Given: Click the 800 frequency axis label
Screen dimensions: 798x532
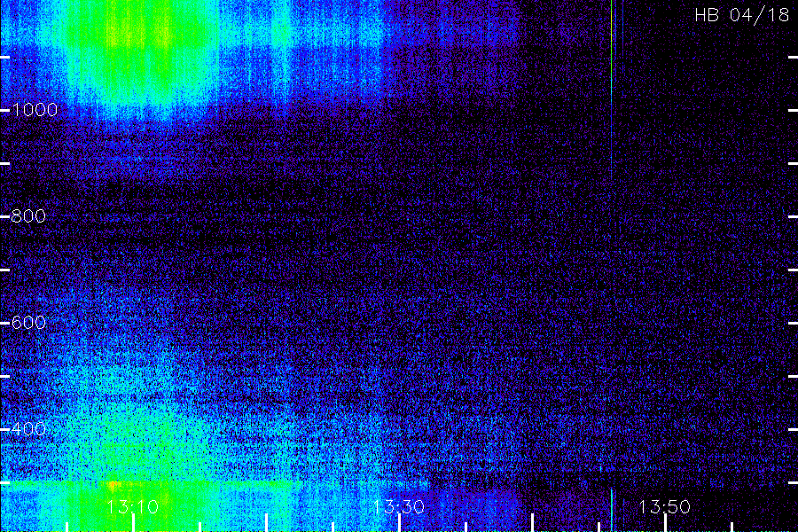Looking at the screenshot, I should (x=28, y=216).
